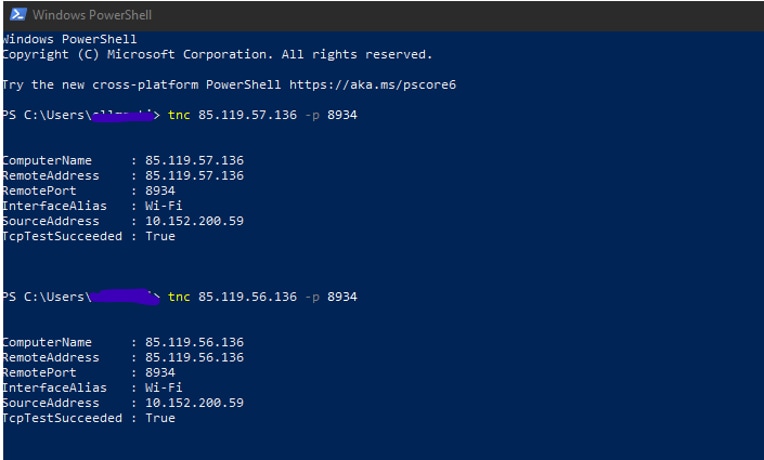Click SourceAddress 10.152.200.59 in second result

coord(194,403)
